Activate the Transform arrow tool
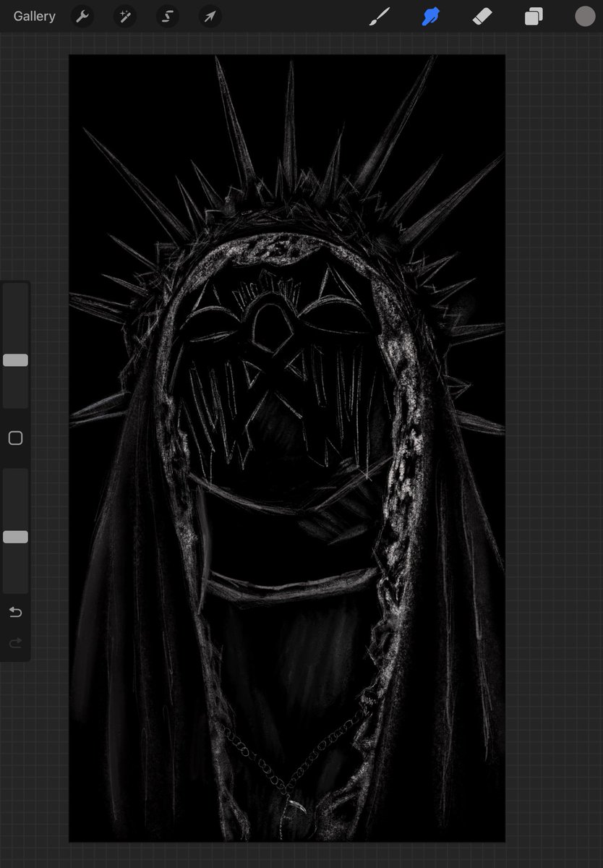603x868 pixels. (x=210, y=16)
